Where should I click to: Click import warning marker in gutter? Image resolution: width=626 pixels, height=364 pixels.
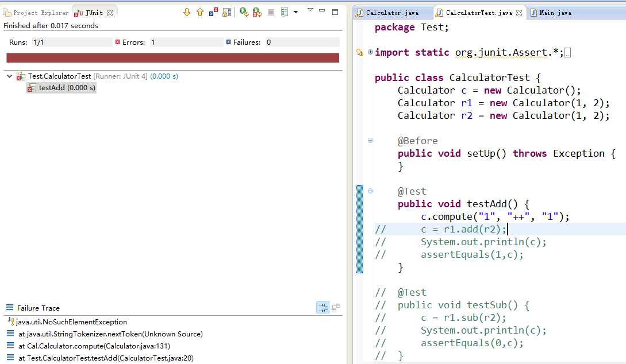tap(360, 52)
